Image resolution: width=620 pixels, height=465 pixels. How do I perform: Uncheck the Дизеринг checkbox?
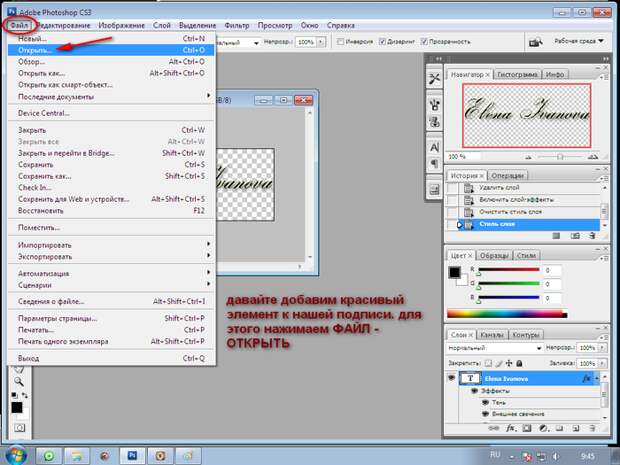tap(382, 42)
